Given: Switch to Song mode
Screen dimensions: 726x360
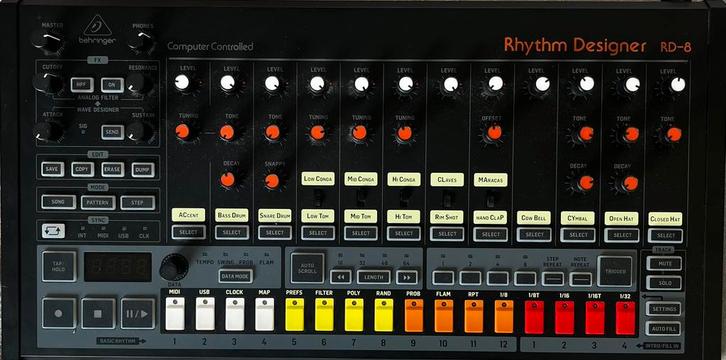Looking at the screenshot, I should click(x=58, y=202).
